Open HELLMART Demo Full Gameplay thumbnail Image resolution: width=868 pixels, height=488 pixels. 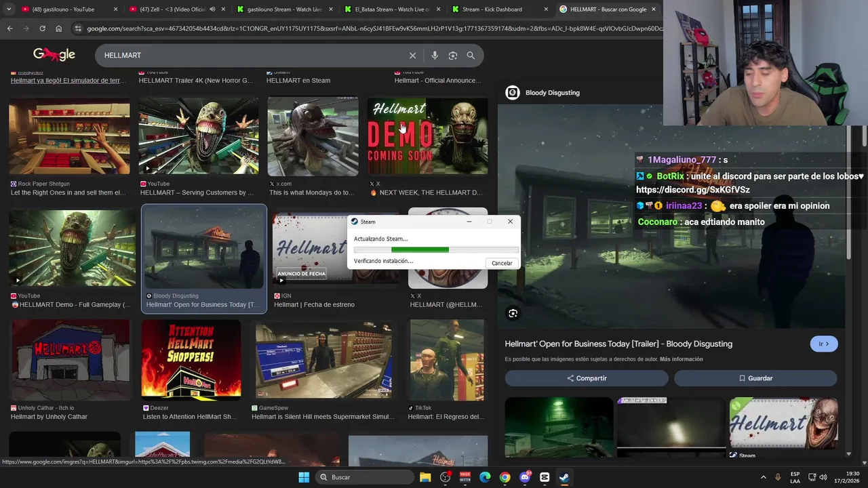point(72,248)
